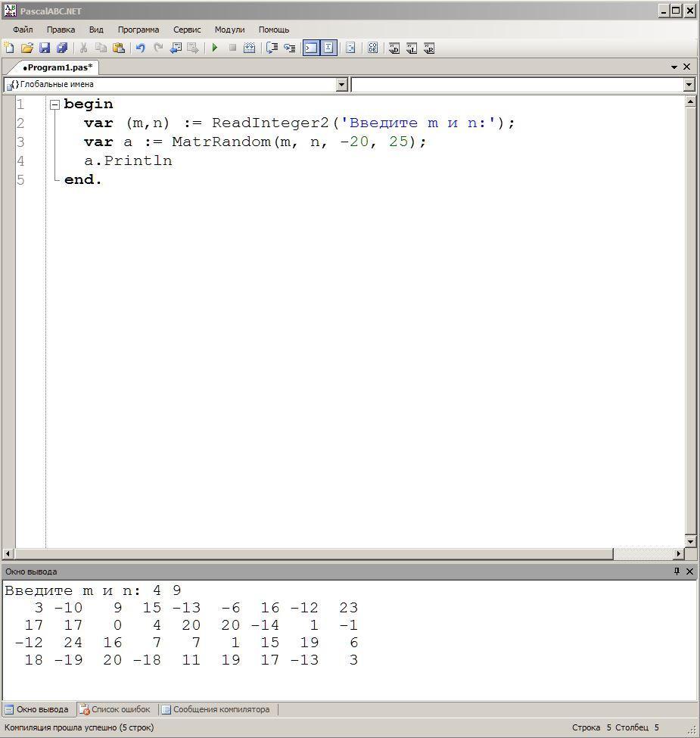Run the program with the green play icon
Viewport: 700px width, 738px height.
(x=215, y=48)
